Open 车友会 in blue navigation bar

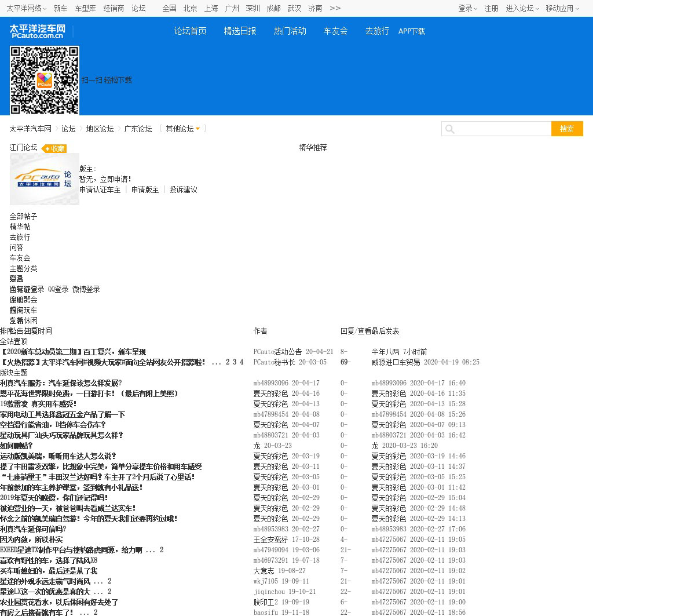point(335,31)
